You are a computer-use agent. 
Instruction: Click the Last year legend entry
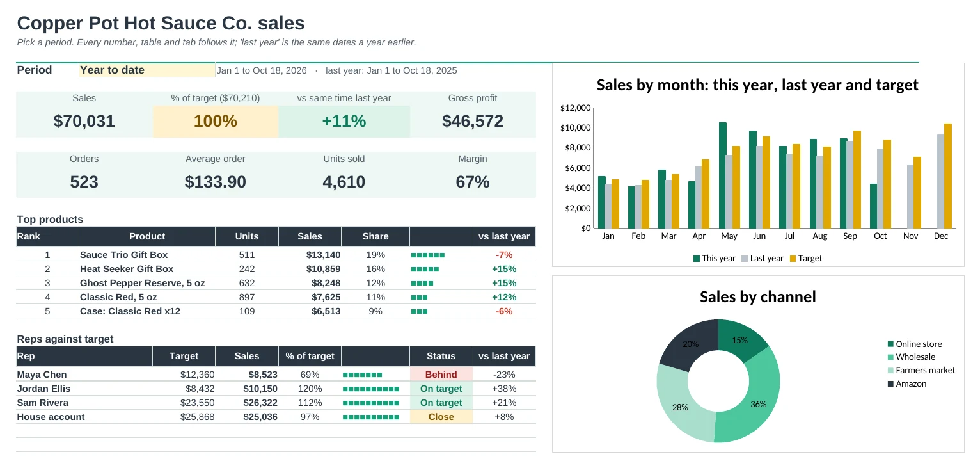(x=762, y=259)
